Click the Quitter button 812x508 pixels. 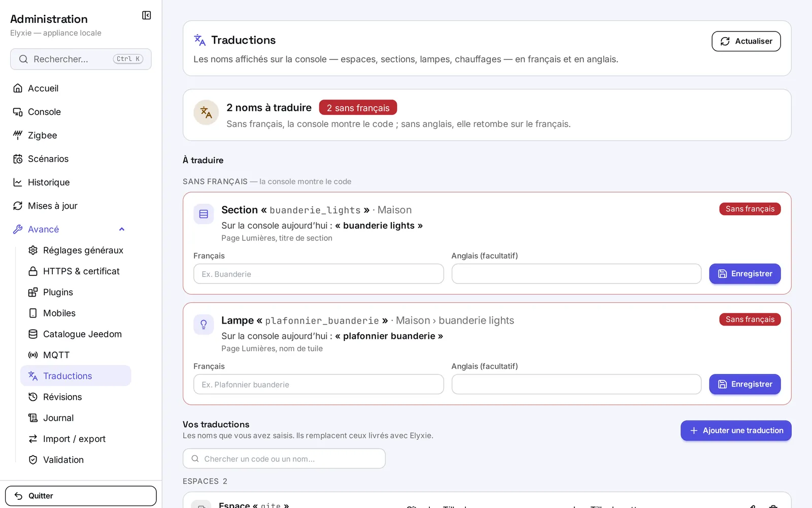pyautogui.click(x=81, y=496)
